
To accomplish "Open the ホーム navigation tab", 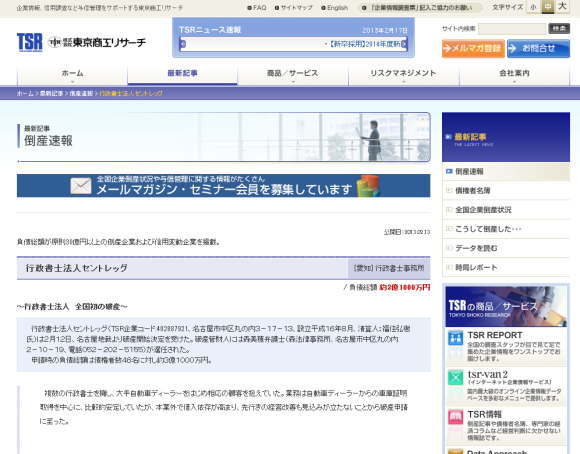I will pyautogui.click(x=72, y=74).
